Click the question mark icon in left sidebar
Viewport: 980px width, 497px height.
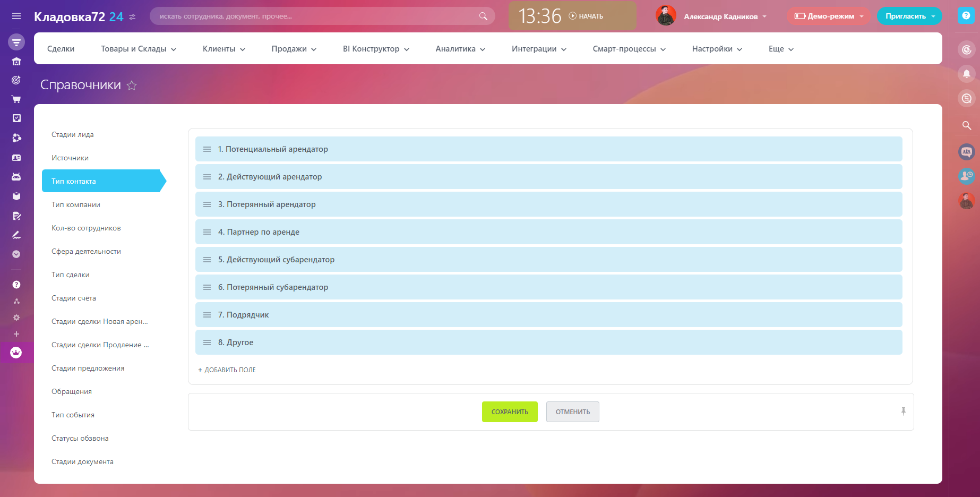[x=16, y=285]
